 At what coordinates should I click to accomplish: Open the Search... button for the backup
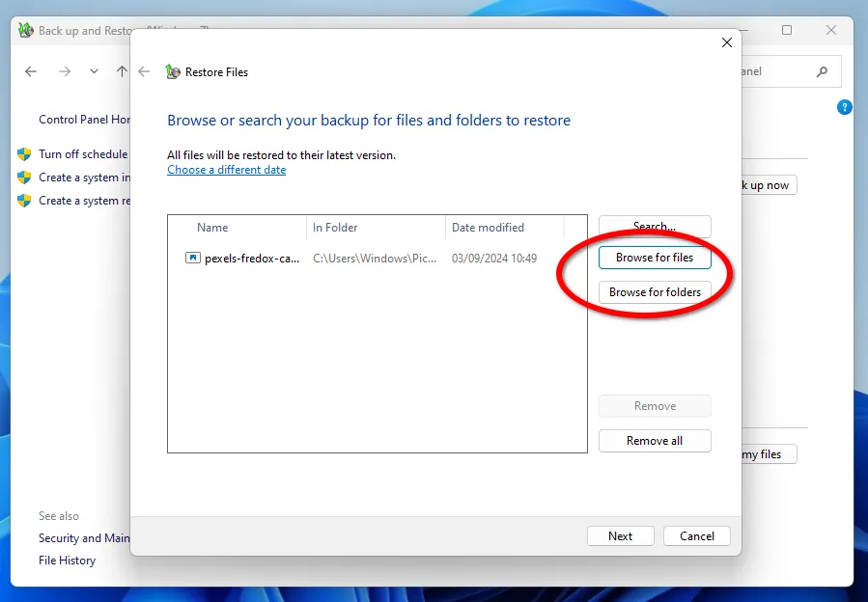tap(655, 227)
